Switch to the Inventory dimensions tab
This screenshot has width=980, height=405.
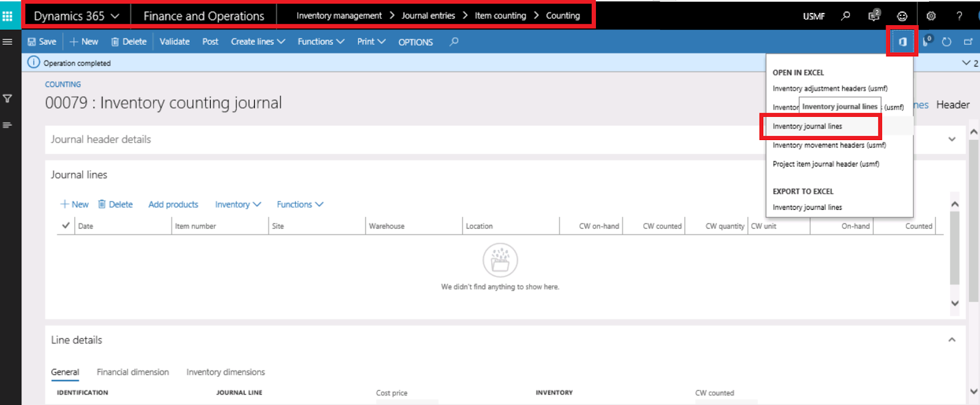(225, 372)
